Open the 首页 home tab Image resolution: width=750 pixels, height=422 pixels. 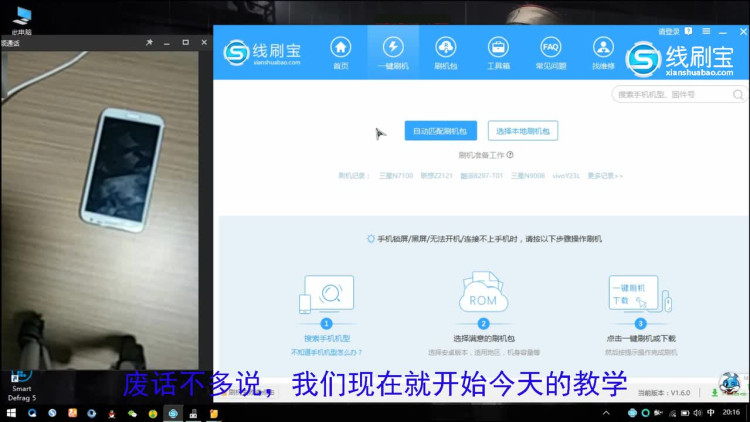tap(341, 53)
